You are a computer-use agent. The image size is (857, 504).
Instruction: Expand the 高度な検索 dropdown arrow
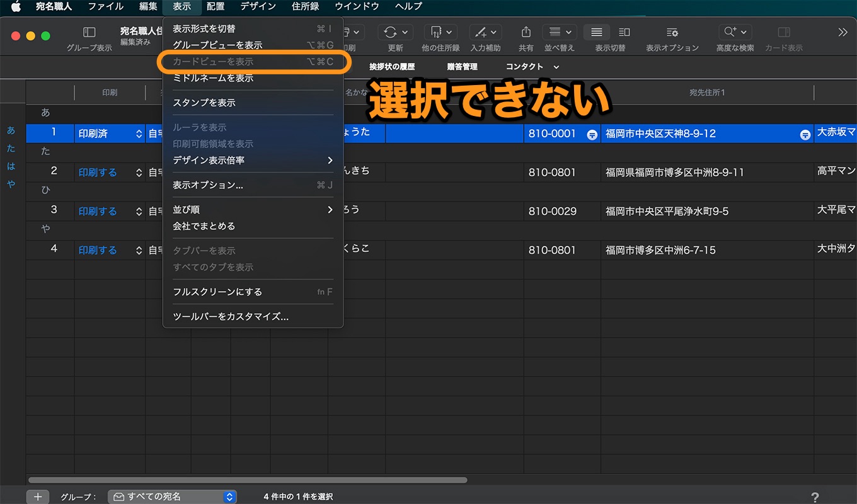click(x=744, y=32)
